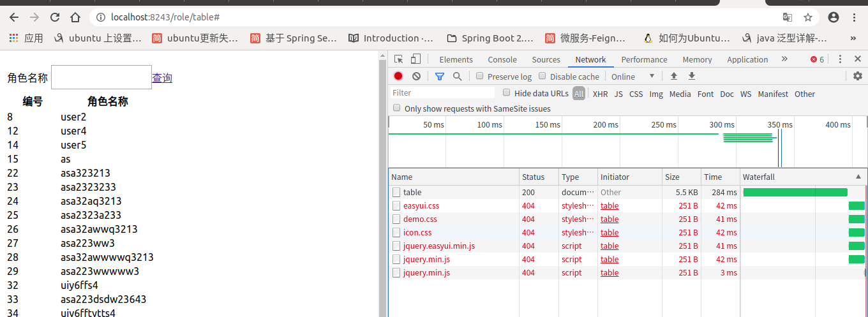Open DevTools customize three-dot menu
The width and height of the screenshot is (868, 317).
point(841,59)
